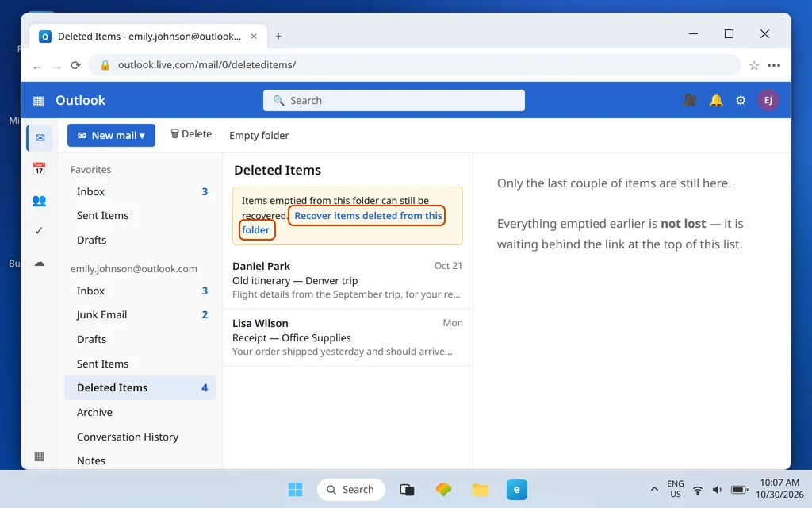Click the Delete toolbar button
The width and height of the screenshot is (812, 508).
click(191, 134)
